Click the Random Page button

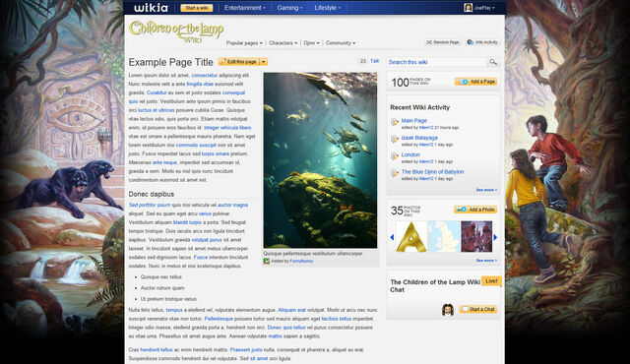(x=443, y=42)
